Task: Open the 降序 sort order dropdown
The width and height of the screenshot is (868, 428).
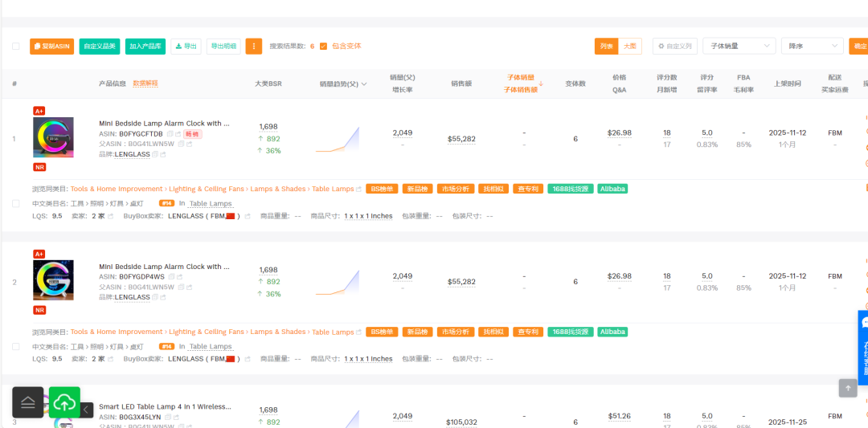Action: pyautogui.click(x=812, y=46)
